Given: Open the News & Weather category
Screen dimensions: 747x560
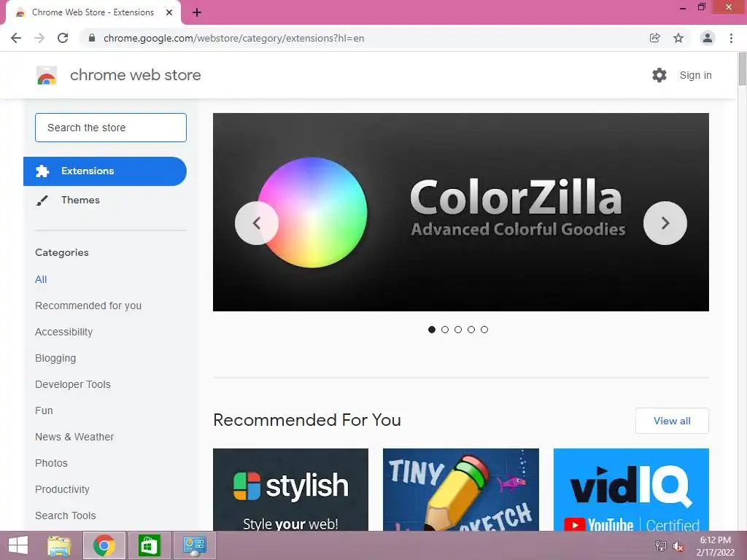Looking at the screenshot, I should pyautogui.click(x=74, y=437).
